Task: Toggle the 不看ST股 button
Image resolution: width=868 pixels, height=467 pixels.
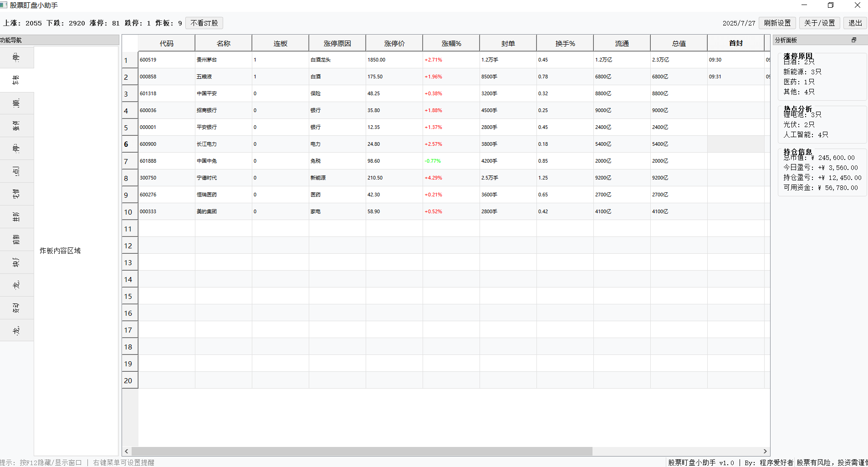Action: pyautogui.click(x=204, y=23)
